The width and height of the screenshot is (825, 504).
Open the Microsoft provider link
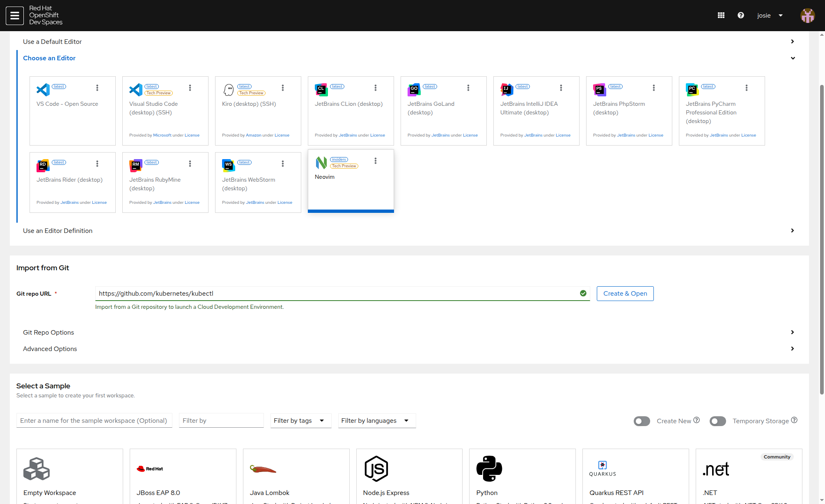pos(162,135)
